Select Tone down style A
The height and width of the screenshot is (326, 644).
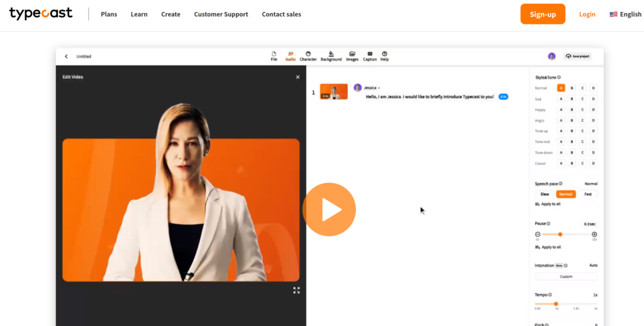[561, 152]
